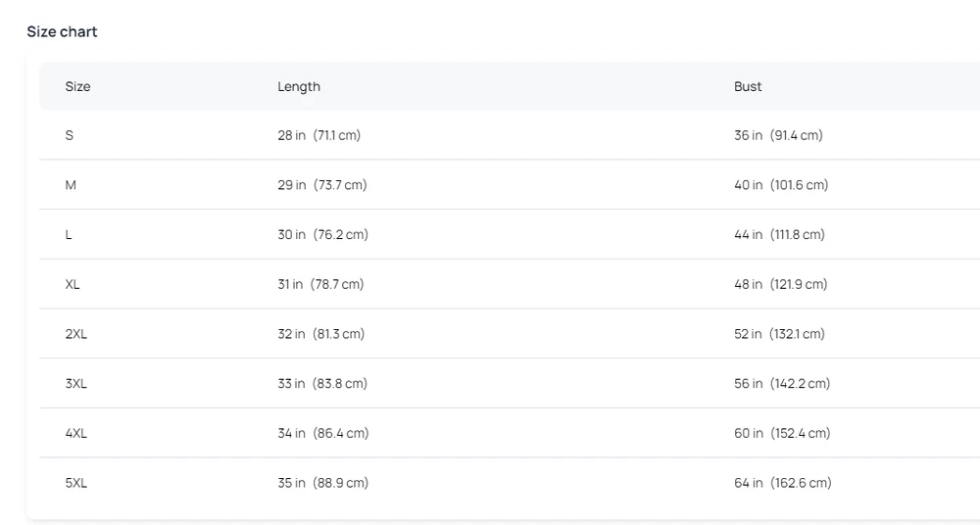980x525 pixels.
Task: Select the 2XL size row label
Action: 76,334
